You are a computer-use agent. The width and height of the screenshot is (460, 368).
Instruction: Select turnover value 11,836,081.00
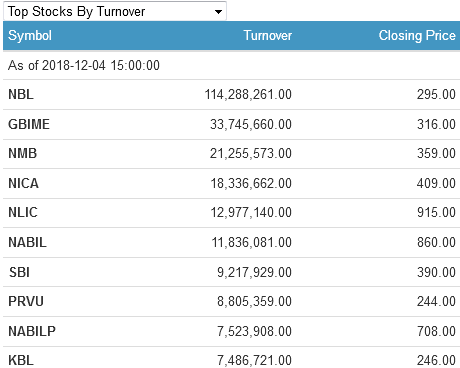(252, 242)
